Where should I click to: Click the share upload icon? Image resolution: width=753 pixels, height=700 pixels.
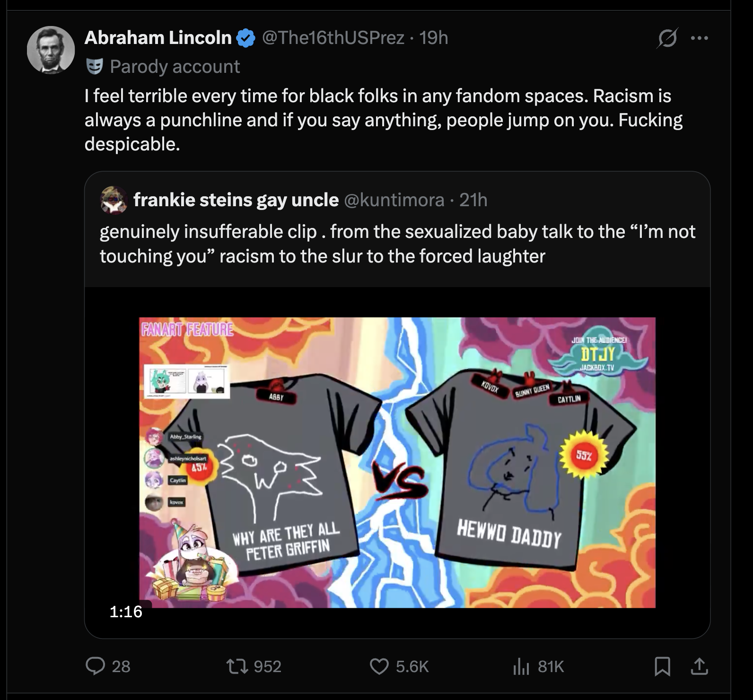(699, 666)
